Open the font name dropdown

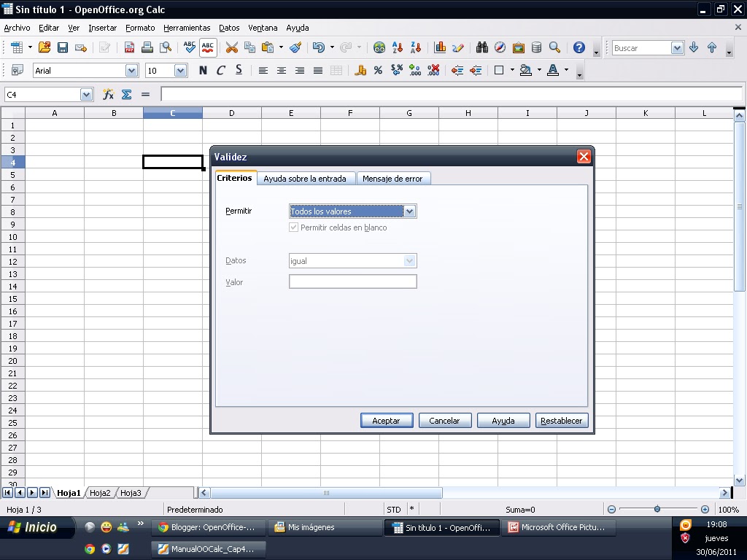pos(131,70)
